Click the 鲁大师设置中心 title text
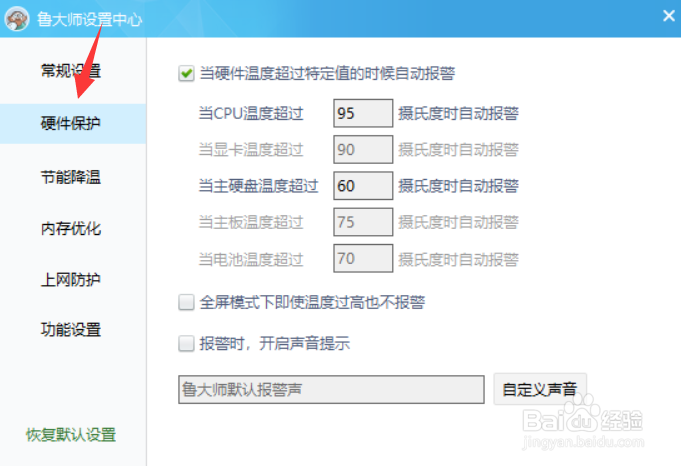This screenshot has height=466, width=681. (89, 20)
